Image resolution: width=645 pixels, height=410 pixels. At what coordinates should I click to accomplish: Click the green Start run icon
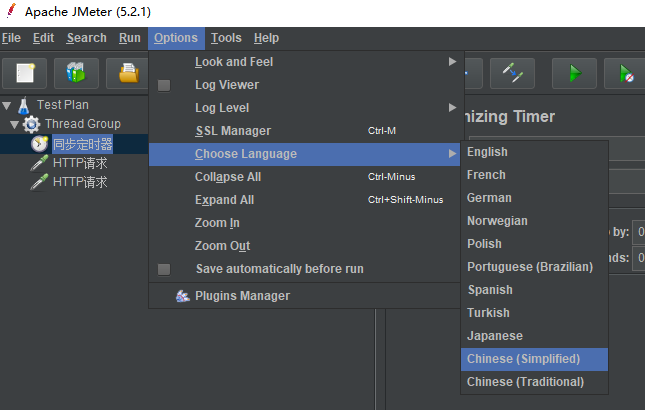(x=574, y=73)
